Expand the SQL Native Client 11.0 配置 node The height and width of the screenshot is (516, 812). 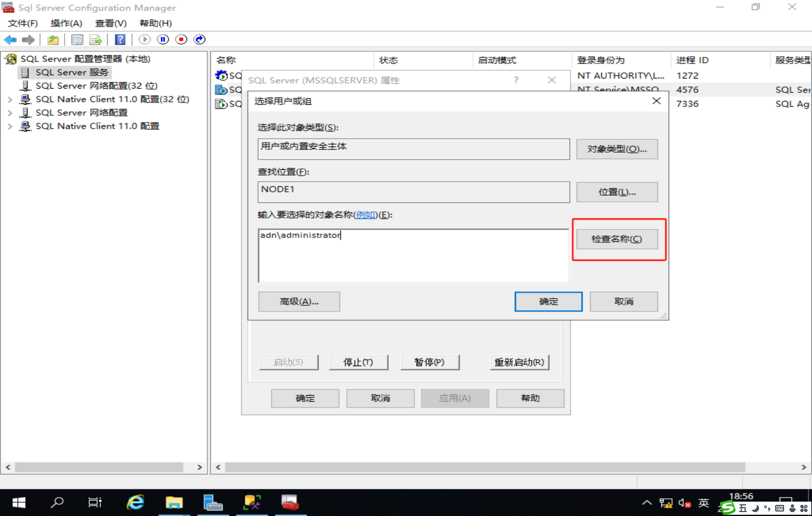click(x=10, y=126)
